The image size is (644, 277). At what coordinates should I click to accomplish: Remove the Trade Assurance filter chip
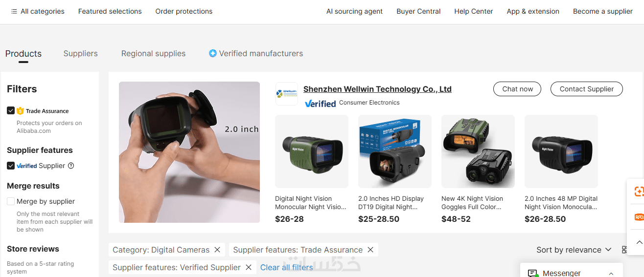pos(370,250)
